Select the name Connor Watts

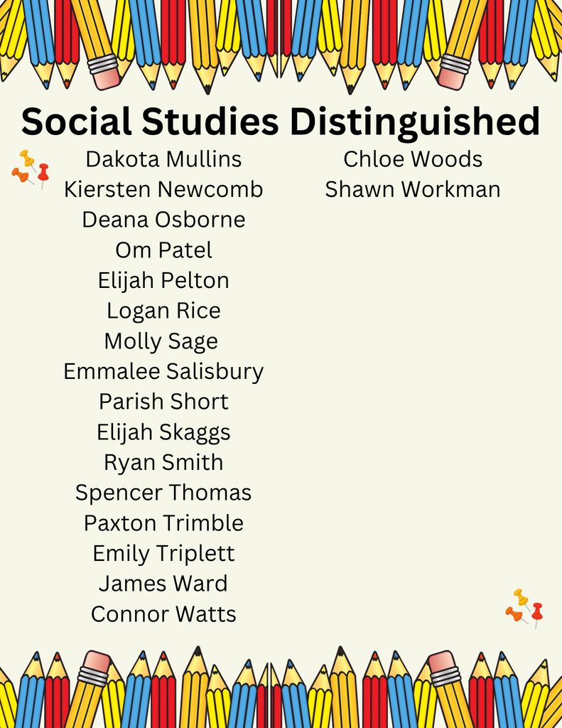point(163,614)
